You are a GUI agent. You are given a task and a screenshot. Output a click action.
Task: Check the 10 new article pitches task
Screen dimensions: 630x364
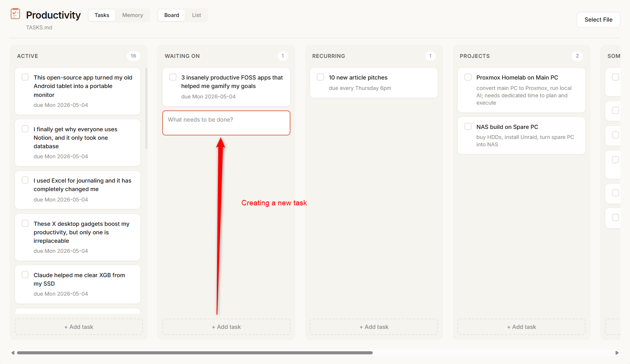(x=321, y=77)
